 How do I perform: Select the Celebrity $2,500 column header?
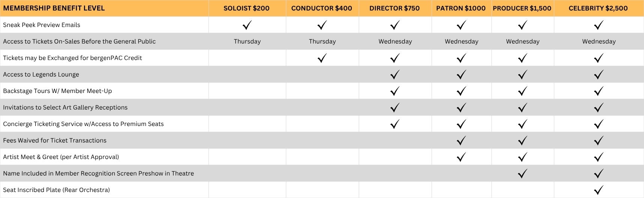click(x=598, y=8)
